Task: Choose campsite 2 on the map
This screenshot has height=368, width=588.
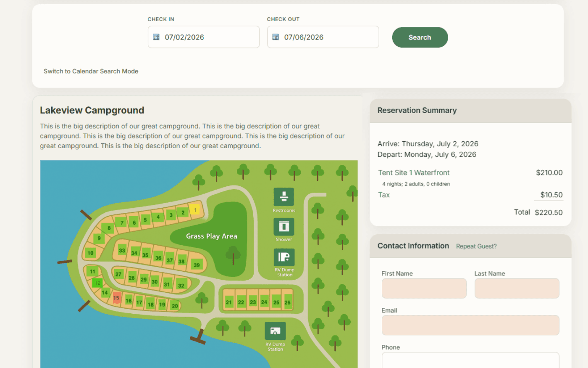Action: coord(183,212)
